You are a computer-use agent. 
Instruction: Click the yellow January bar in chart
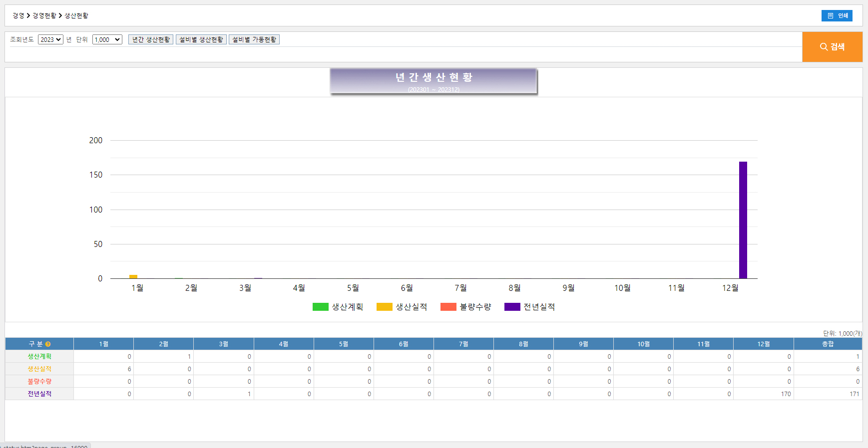(x=133, y=276)
